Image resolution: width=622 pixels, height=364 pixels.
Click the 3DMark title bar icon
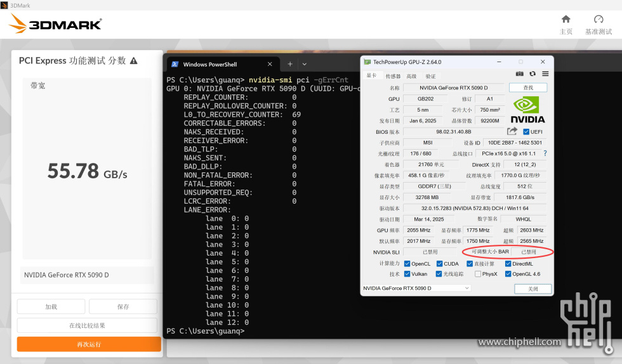click(4, 5)
